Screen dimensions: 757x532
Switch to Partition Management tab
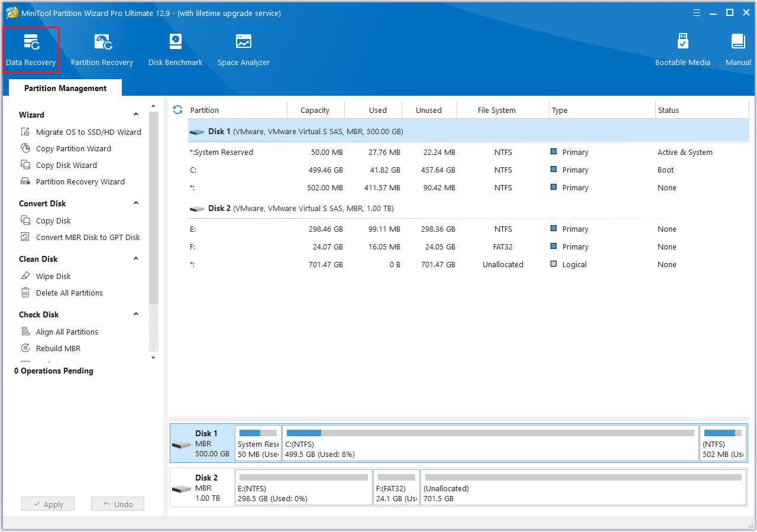(65, 88)
